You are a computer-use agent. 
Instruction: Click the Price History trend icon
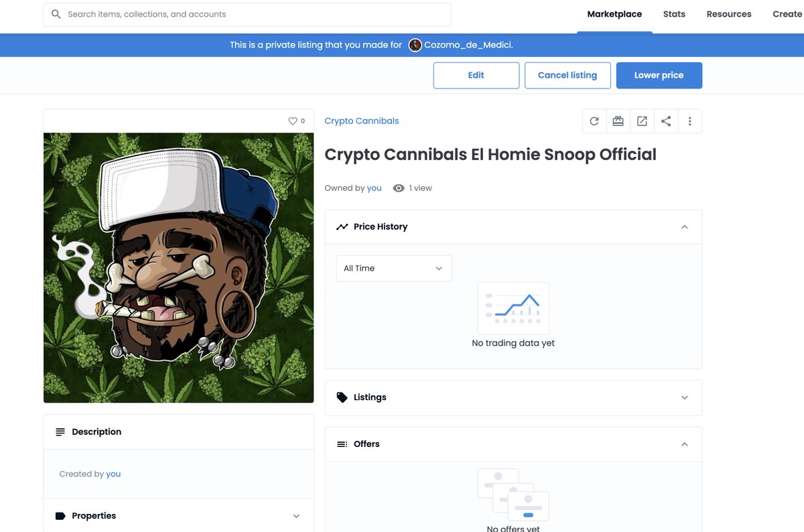point(342,227)
